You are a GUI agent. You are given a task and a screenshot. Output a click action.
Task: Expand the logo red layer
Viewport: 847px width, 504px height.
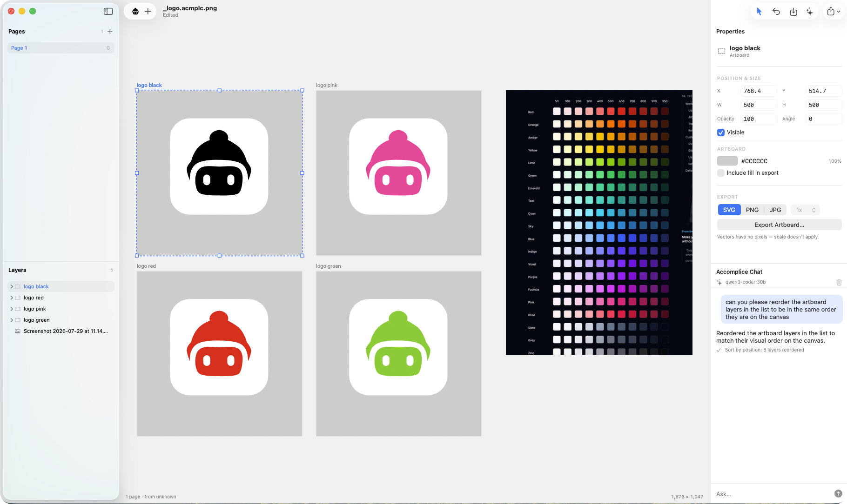click(x=12, y=298)
